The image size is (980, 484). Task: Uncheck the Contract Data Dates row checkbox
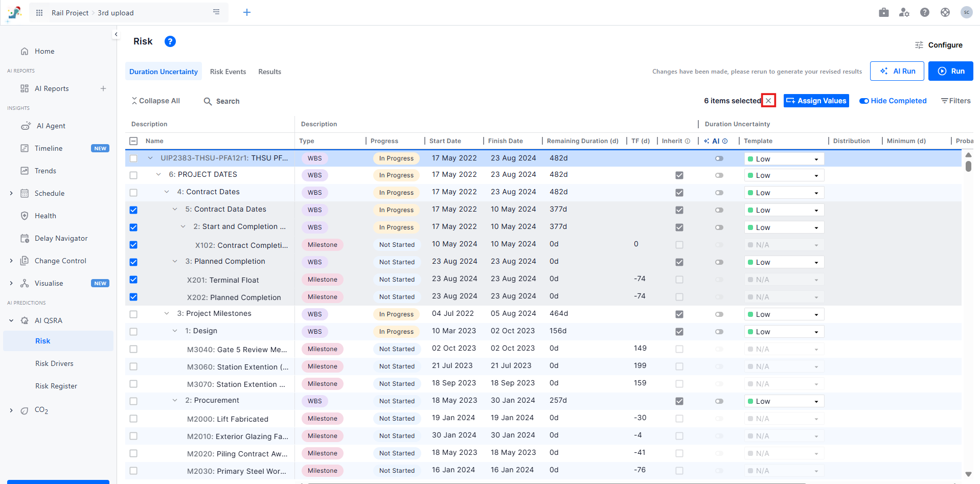click(x=133, y=210)
